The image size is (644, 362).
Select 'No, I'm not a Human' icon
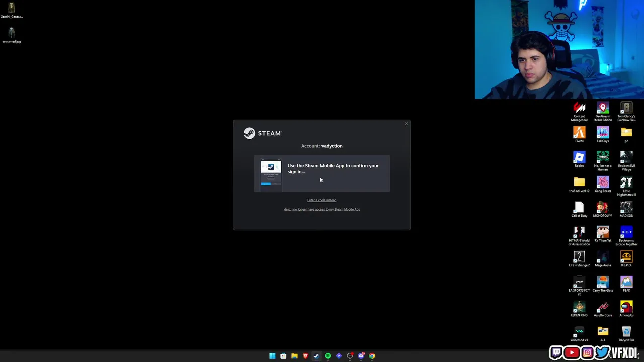click(x=603, y=161)
